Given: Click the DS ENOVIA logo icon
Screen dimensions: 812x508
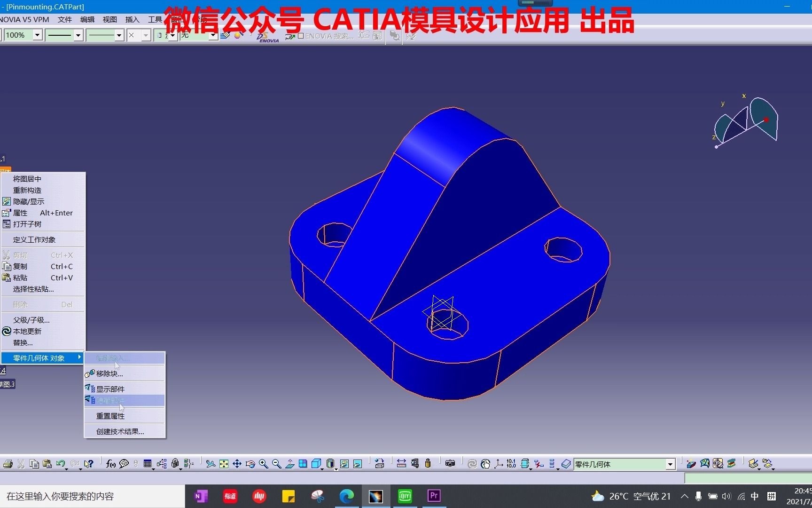Looking at the screenshot, I should 268,37.
